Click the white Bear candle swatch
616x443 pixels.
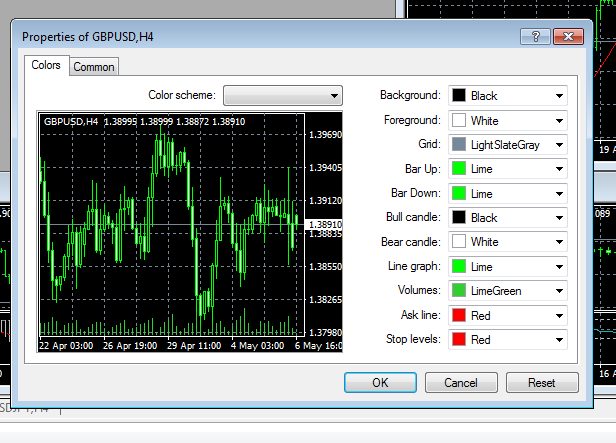coord(459,242)
